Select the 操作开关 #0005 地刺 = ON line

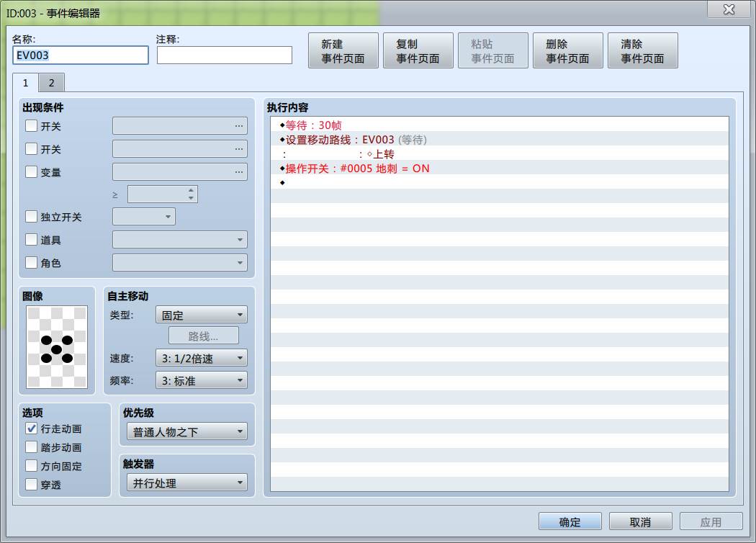pyautogui.click(x=500, y=169)
